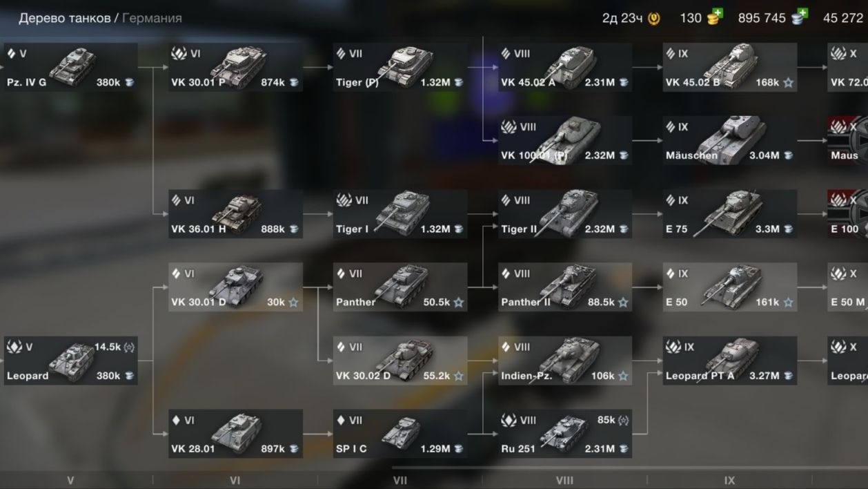868x489 pixels.
Task: Select the Tiger II tank card
Action: point(565,214)
